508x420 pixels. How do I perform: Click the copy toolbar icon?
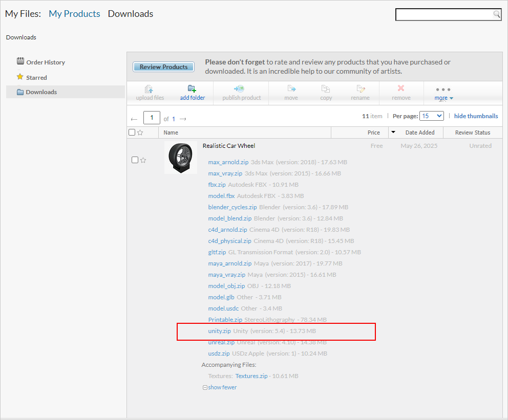(326, 89)
